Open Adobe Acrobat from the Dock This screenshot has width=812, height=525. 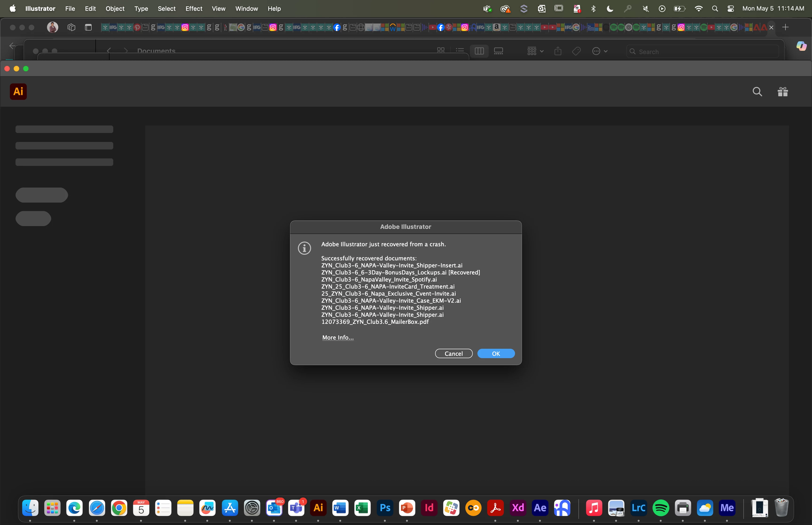pyautogui.click(x=496, y=508)
